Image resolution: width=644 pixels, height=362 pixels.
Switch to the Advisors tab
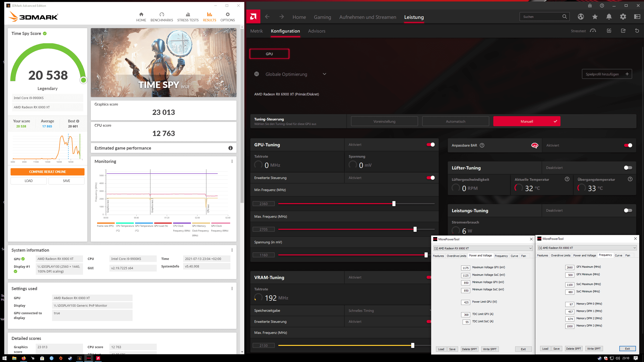point(317,31)
